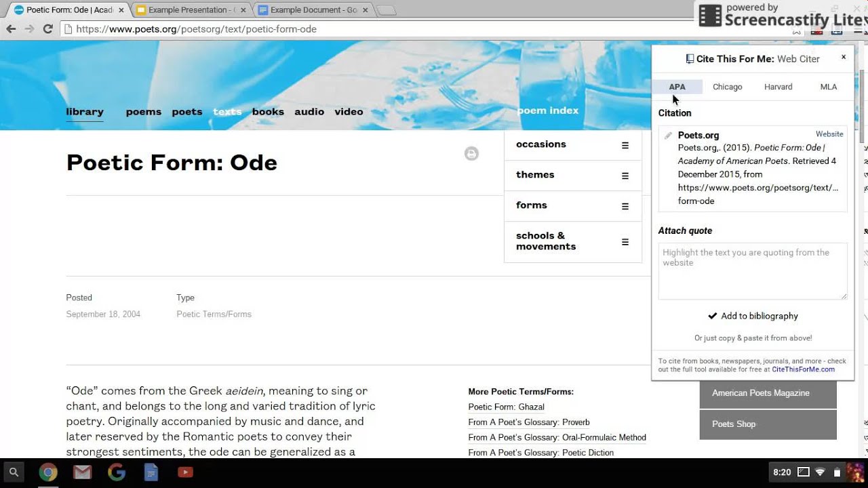868x488 pixels.
Task: Open the launcher search icon on shelf
Action: 14,472
